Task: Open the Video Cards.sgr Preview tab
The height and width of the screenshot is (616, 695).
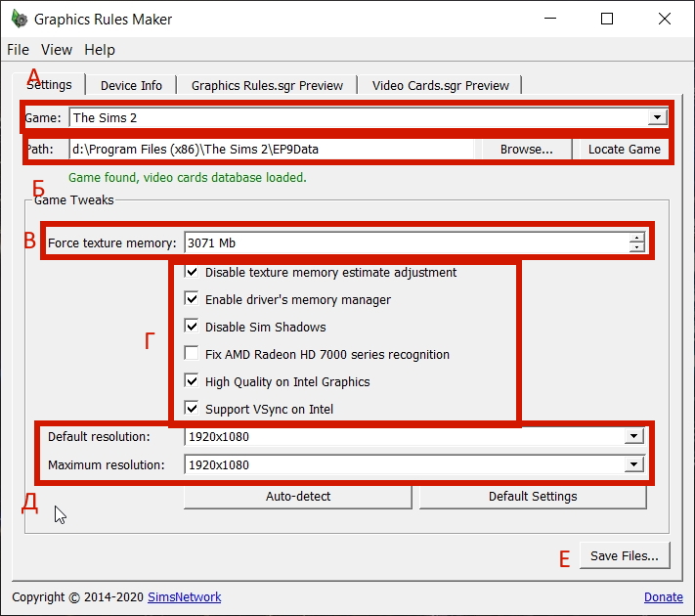Action: click(x=440, y=85)
